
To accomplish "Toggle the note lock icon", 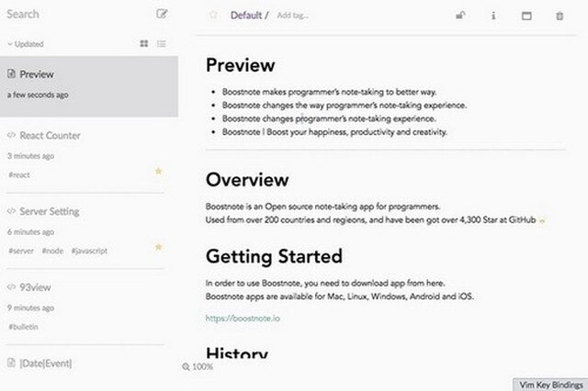I will [460, 16].
